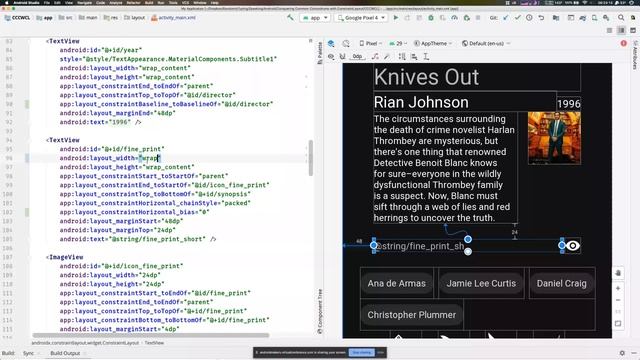The width and height of the screenshot is (640, 360).
Task: Click the pan hand tool in designer
Action: (x=618, y=273)
